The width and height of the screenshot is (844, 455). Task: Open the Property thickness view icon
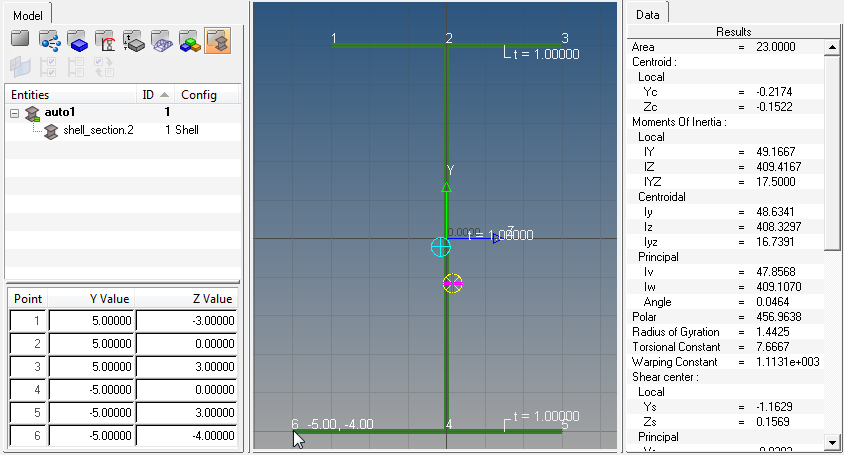pos(133,41)
